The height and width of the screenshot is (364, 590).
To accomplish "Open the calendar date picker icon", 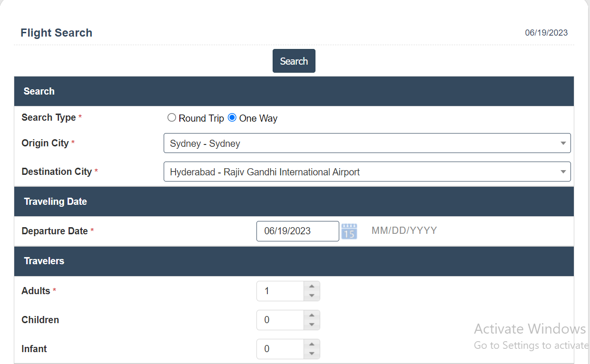I will (x=349, y=231).
